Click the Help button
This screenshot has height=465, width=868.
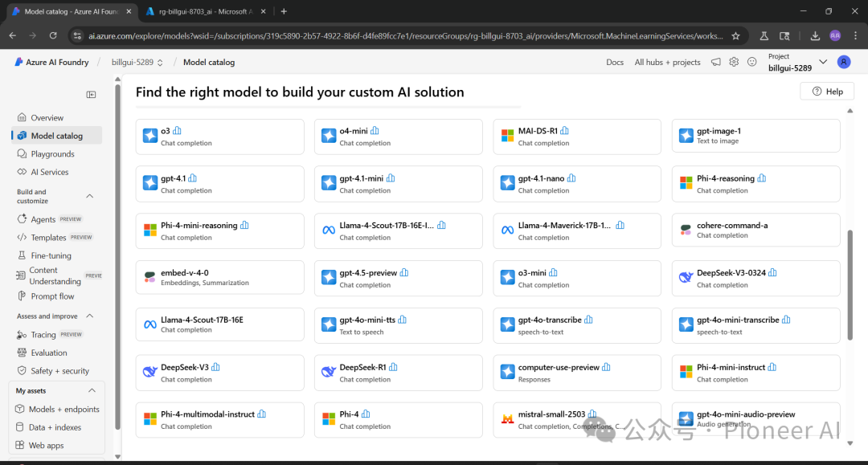[827, 92]
